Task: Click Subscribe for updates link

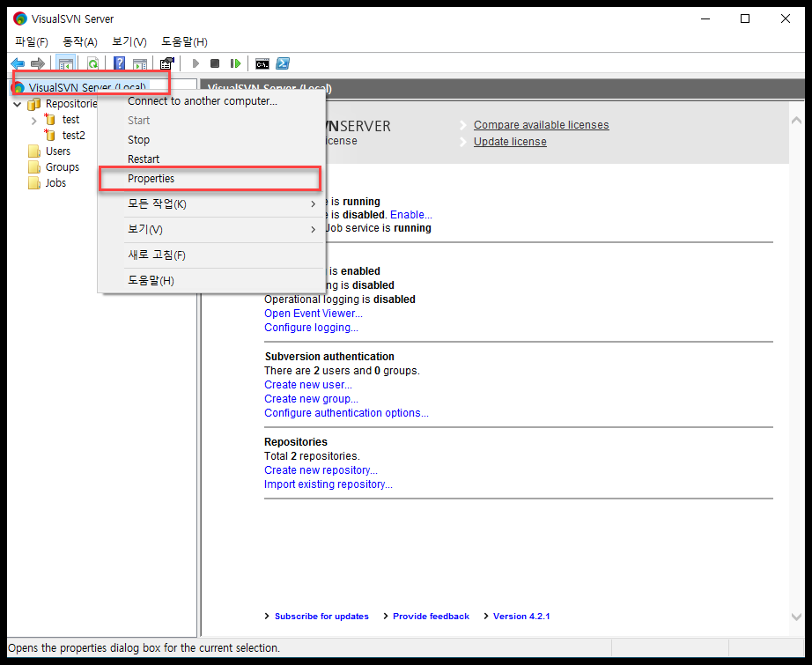Action: (321, 617)
